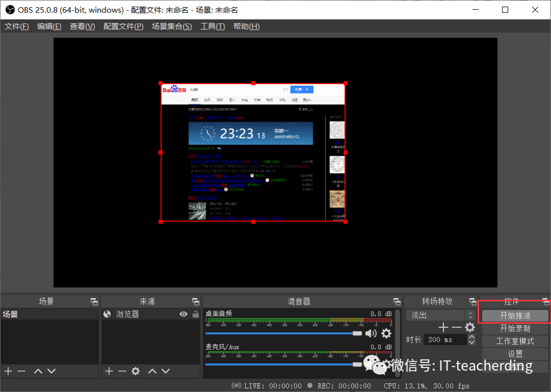Increase the 时长 duration value

(471, 337)
